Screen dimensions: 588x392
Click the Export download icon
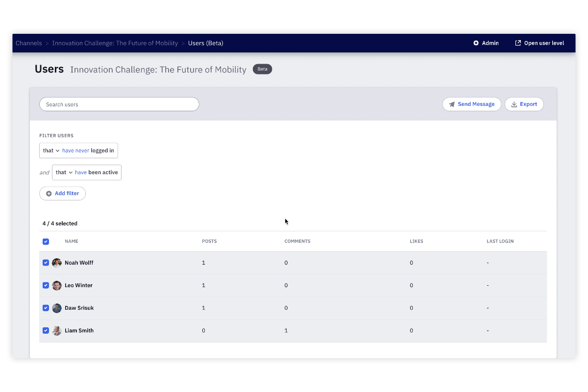514,104
